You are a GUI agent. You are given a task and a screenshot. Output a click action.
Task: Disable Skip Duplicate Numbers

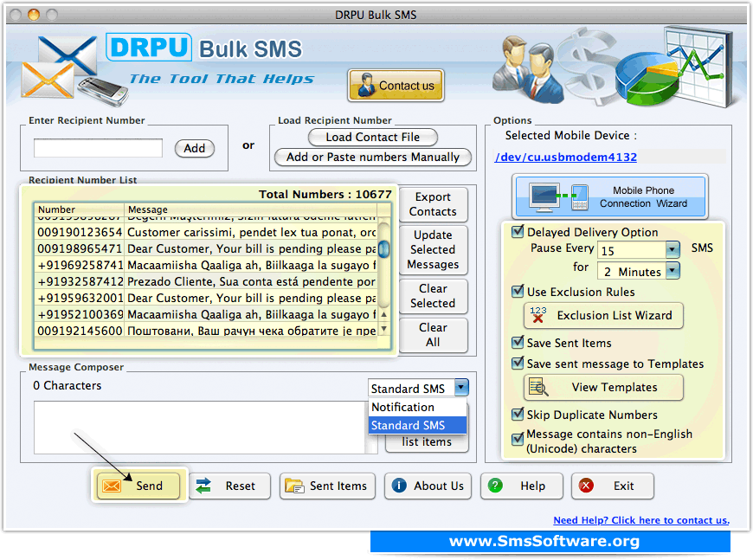tap(518, 415)
